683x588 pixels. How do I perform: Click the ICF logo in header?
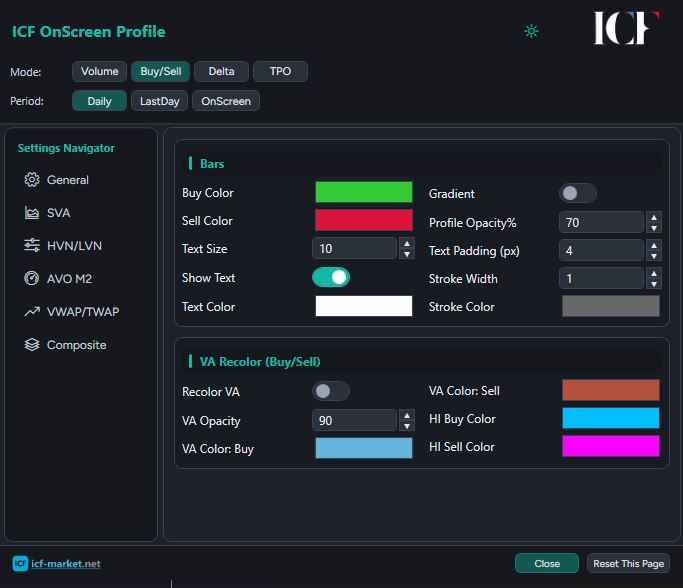(x=626, y=28)
